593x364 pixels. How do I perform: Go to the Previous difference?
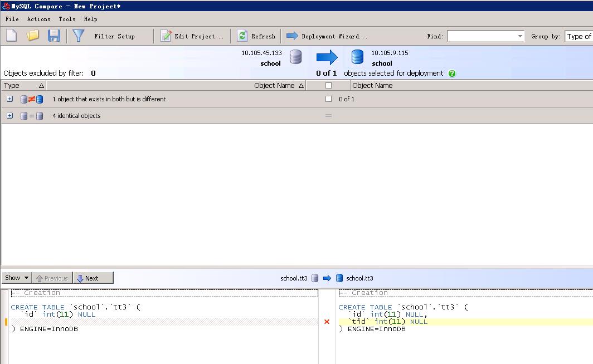[52, 278]
